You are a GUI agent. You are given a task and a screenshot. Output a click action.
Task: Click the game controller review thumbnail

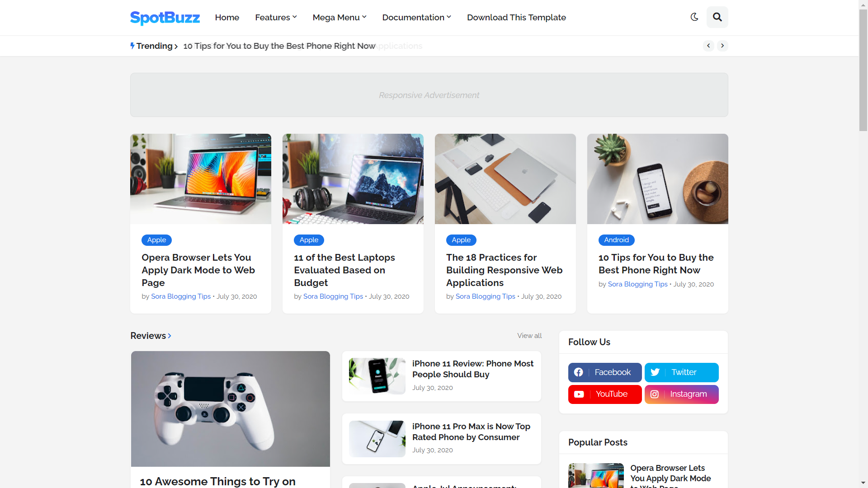click(x=230, y=408)
